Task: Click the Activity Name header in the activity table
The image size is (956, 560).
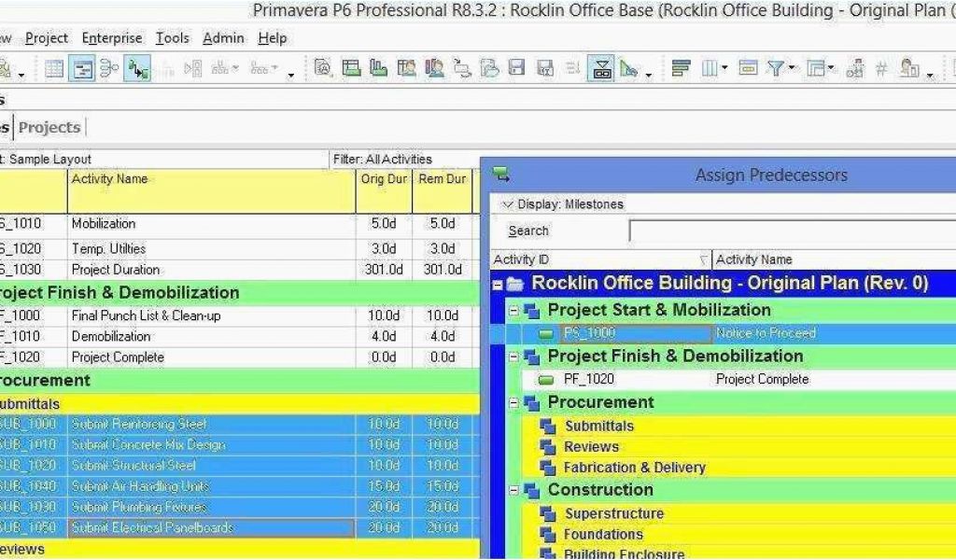Action: coord(211,190)
